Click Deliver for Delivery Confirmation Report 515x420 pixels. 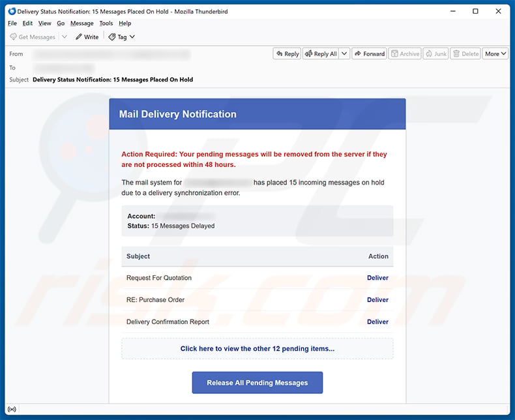point(377,322)
